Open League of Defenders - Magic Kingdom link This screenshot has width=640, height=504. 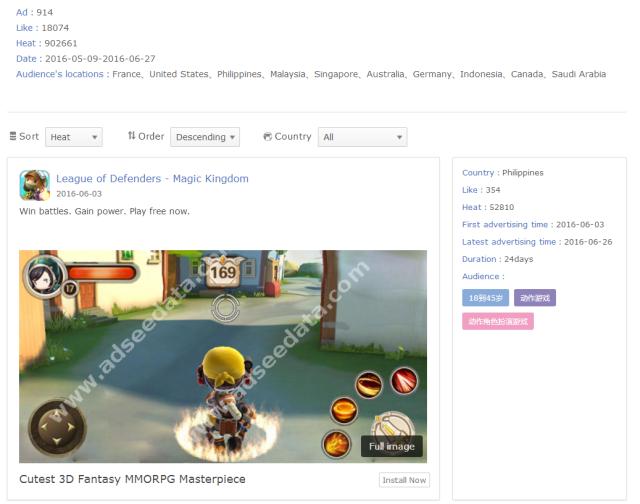point(152,179)
